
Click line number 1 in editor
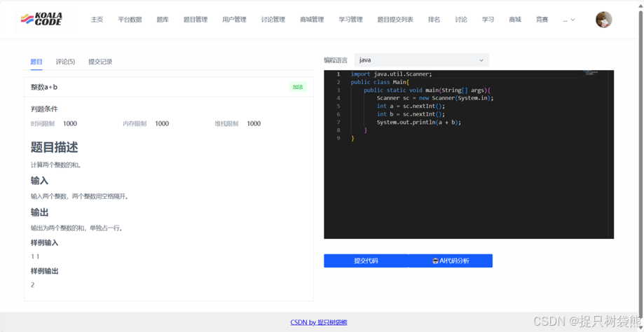(338, 74)
